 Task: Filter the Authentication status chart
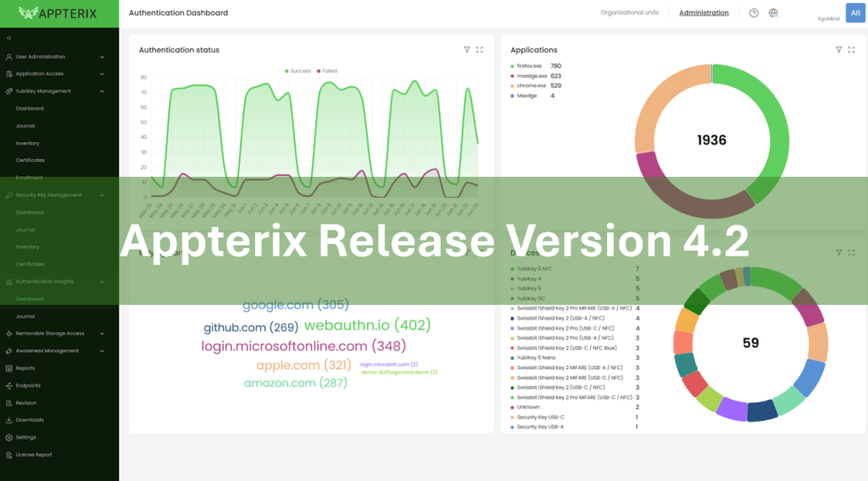[x=467, y=50]
